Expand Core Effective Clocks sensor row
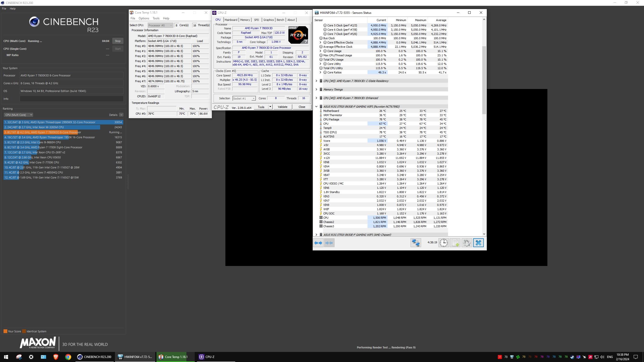 (x=320, y=42)
